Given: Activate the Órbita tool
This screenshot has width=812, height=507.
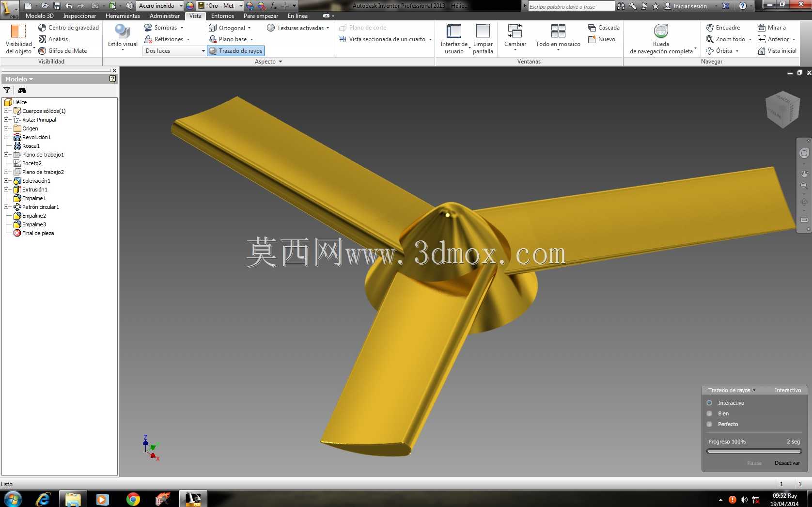Looking at the screenshot, I should [719, 51].
